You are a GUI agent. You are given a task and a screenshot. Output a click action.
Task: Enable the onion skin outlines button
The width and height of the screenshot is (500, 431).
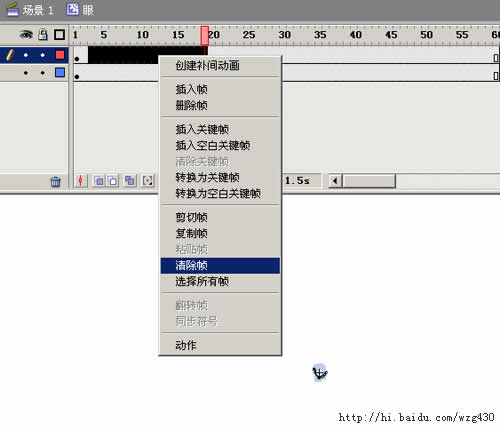click(112, 181)
